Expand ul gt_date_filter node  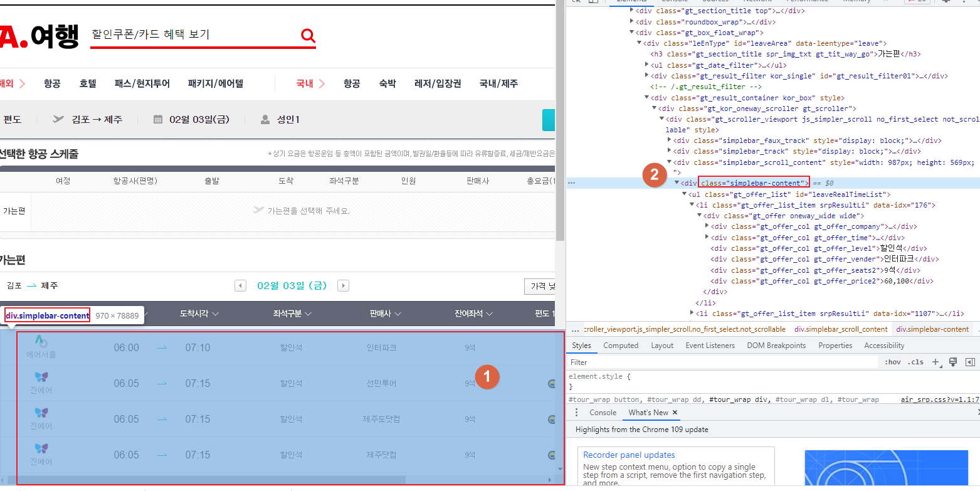pyautogui.click(x=647, y=65)
